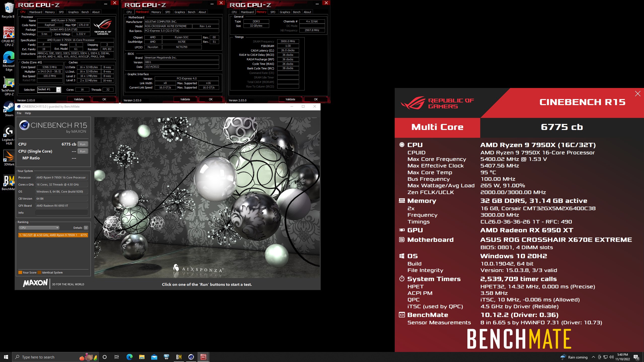Open Rain coming weather widget
Viewport: 644px width, 362px height.
pos(574,357)
